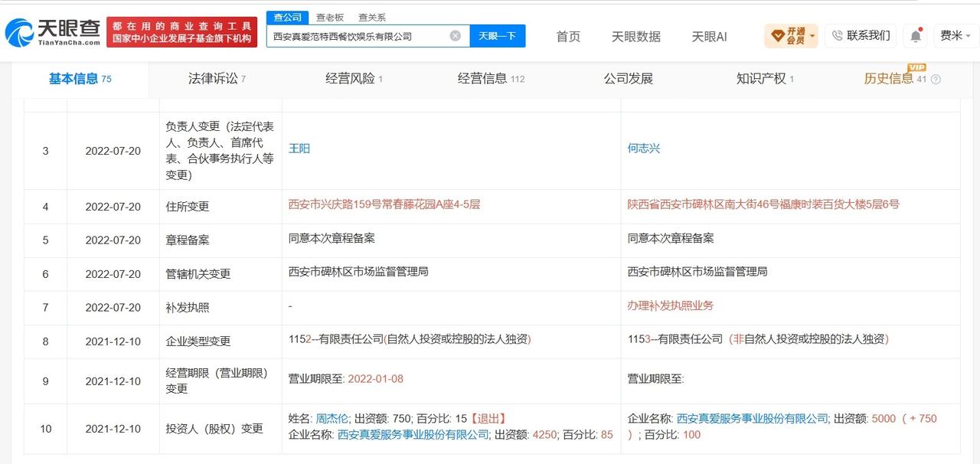Open the 王阳 person link
The width and height of the screenshot is (980, 464).
pos(299,149)
